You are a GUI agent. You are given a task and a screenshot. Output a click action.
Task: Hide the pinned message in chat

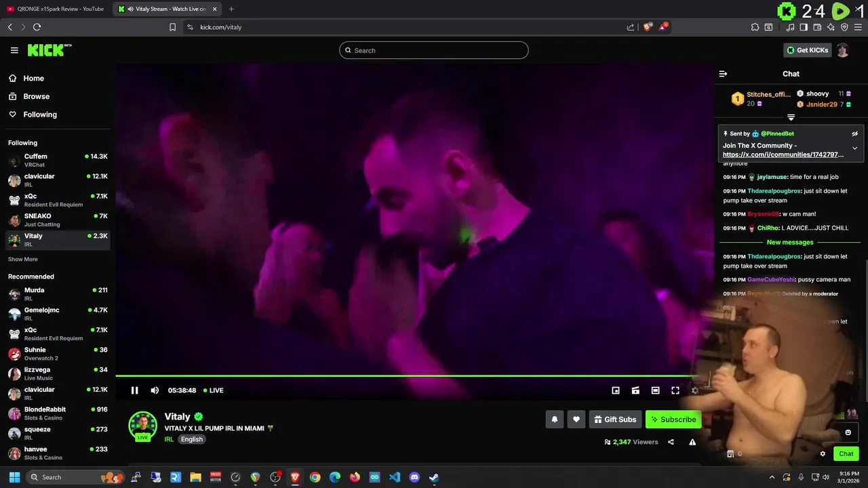(x=854, y=134)
